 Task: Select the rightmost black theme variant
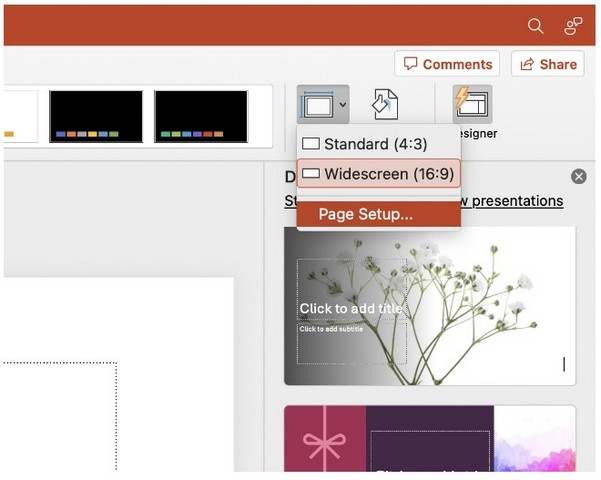point(201,116)
